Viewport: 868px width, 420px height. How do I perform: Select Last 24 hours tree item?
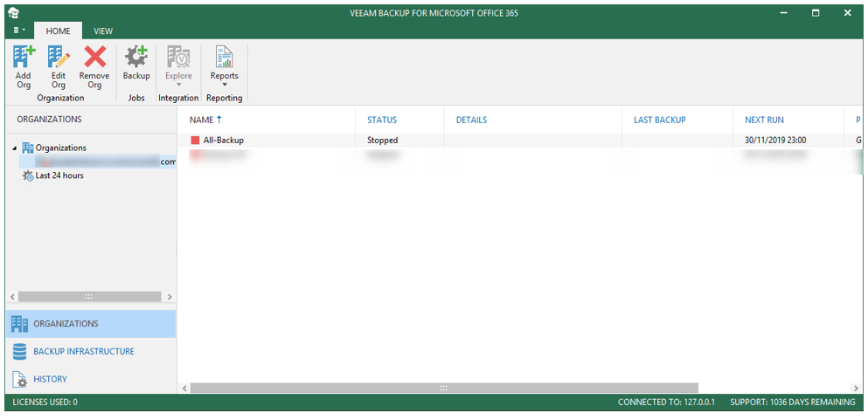pyautogui.click(x=59, y=176)
